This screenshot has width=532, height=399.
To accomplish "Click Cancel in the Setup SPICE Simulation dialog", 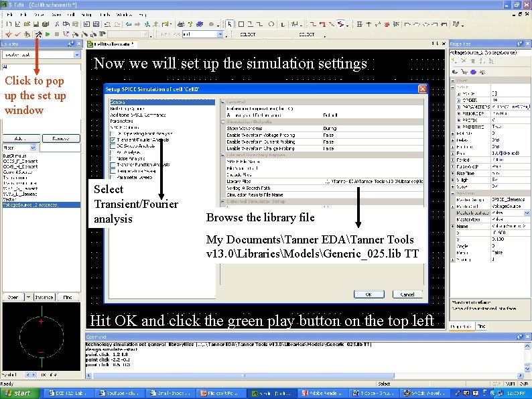I will point(407,294).
